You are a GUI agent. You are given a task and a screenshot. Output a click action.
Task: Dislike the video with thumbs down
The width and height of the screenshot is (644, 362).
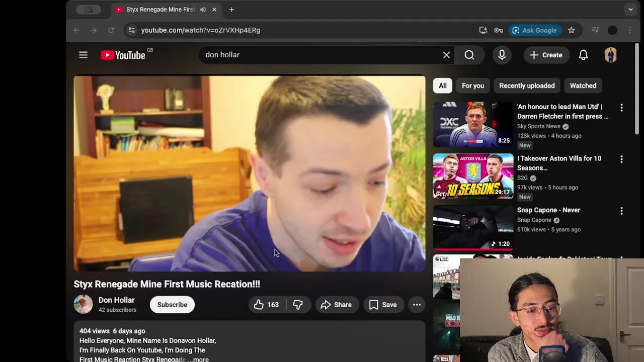click(x=298, y=305)
